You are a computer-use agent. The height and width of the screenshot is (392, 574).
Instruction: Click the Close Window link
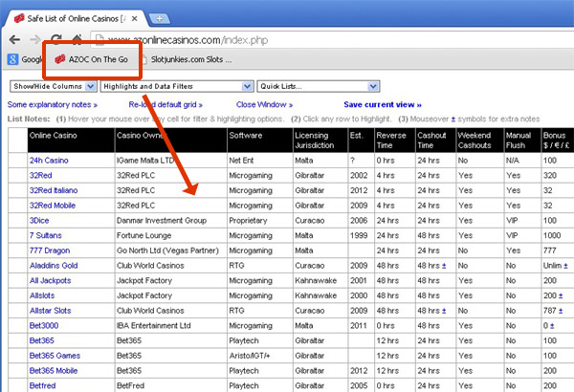[x=264, y=104]
